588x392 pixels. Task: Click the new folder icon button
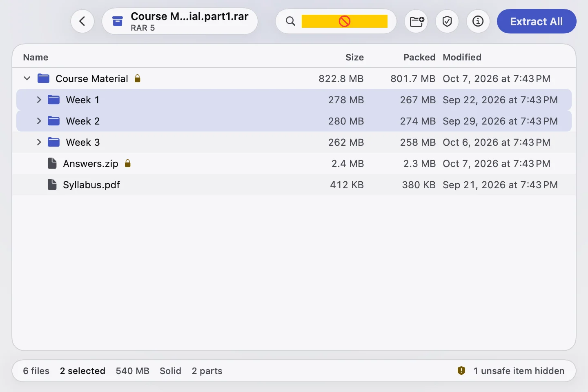coord(416,21)
